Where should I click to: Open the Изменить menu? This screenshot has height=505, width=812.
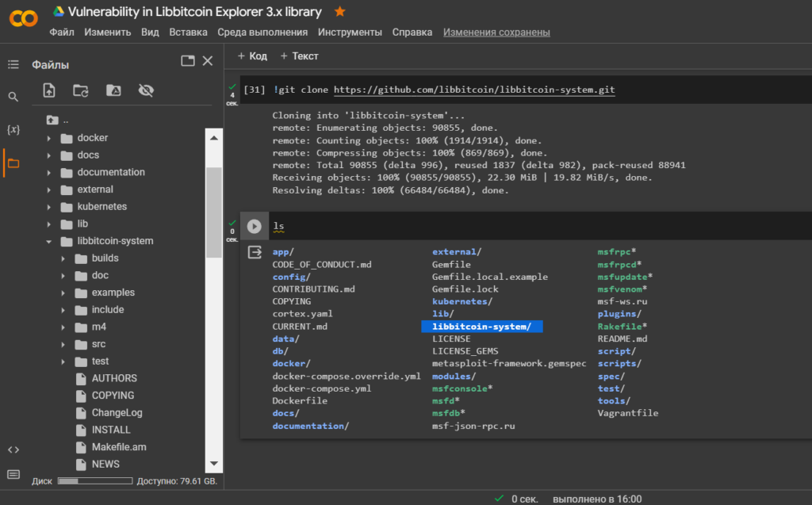107,33
